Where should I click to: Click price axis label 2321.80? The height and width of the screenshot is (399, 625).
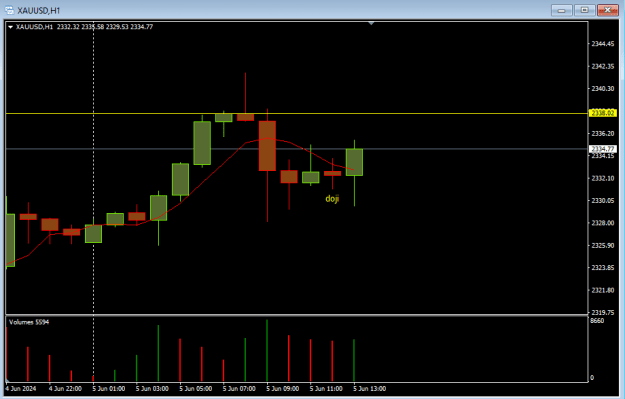[x=603, y=290]
